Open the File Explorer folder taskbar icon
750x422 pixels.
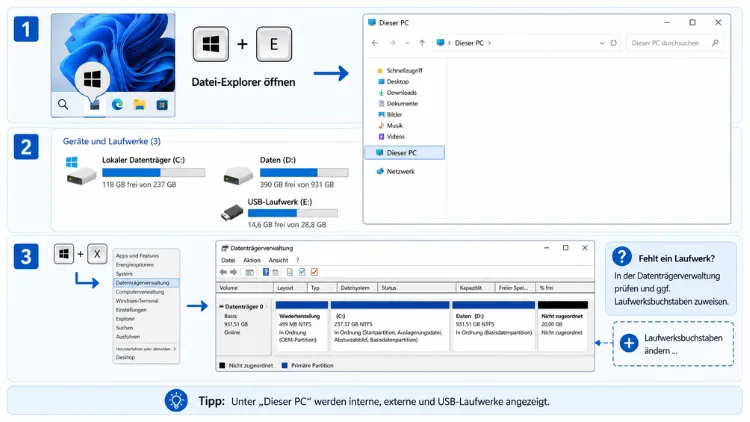coord(139,104)
